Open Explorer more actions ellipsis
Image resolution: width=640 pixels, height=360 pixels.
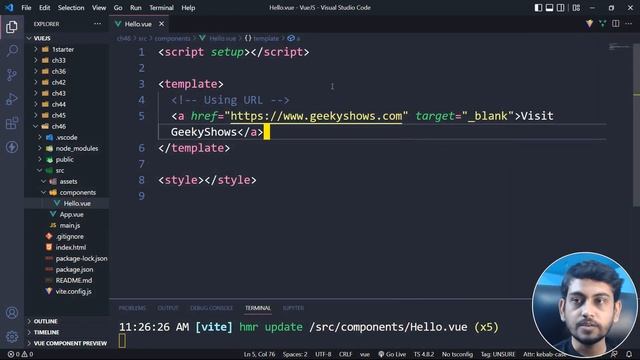click(97, 24)
